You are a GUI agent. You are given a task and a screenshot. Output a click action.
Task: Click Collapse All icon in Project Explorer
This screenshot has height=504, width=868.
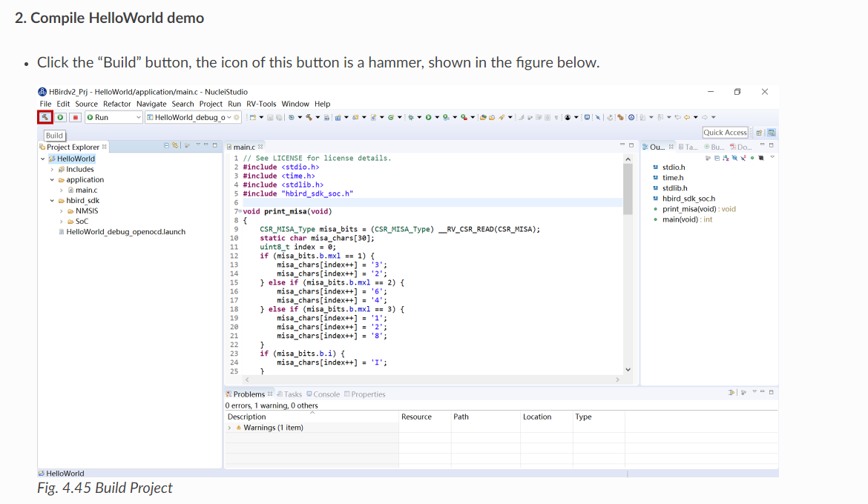[168, 146]
